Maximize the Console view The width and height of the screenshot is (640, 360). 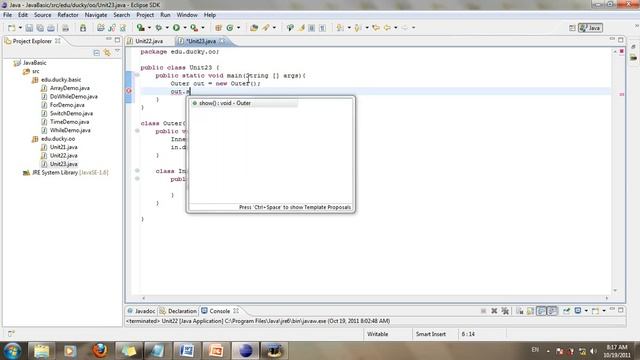click(620, 311)
